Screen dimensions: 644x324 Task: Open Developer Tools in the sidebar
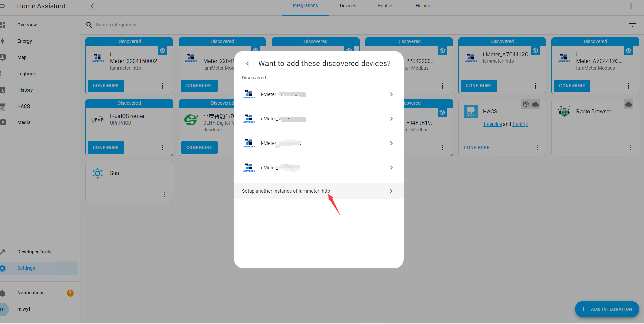(x=34, y=252)
